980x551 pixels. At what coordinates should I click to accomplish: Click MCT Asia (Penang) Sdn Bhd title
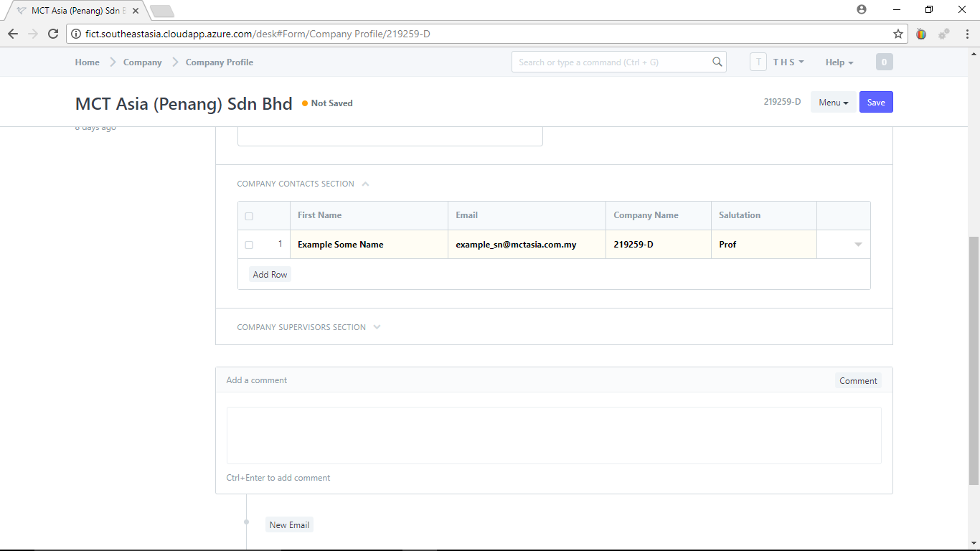184,103
